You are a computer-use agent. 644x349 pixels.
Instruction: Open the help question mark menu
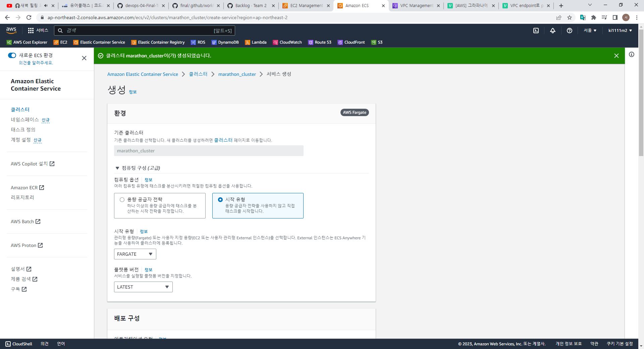570,31
